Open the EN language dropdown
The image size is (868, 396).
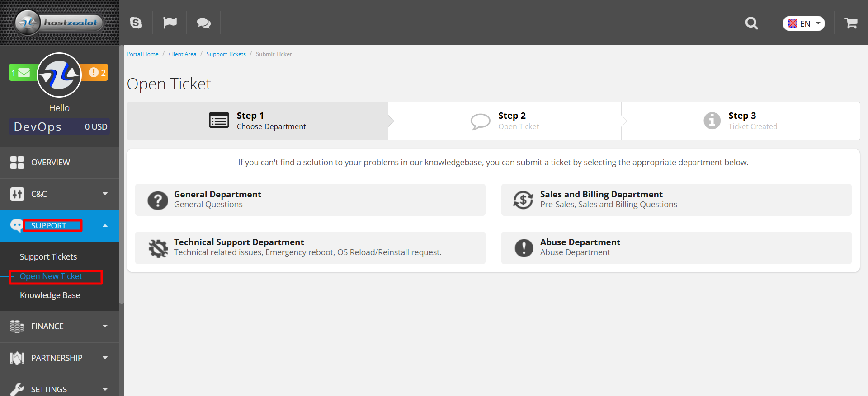tap(803, 23)
